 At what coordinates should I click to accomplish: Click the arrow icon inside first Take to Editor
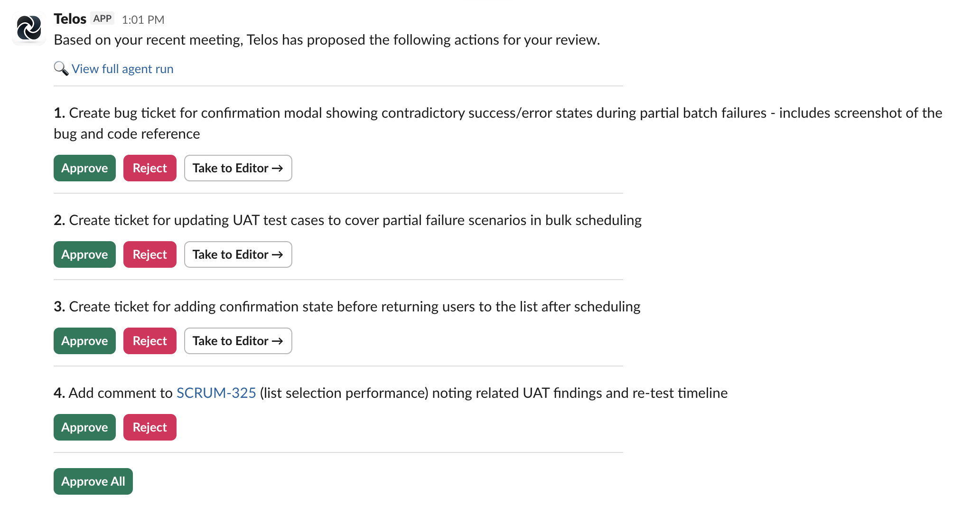[x=279, y=168]
